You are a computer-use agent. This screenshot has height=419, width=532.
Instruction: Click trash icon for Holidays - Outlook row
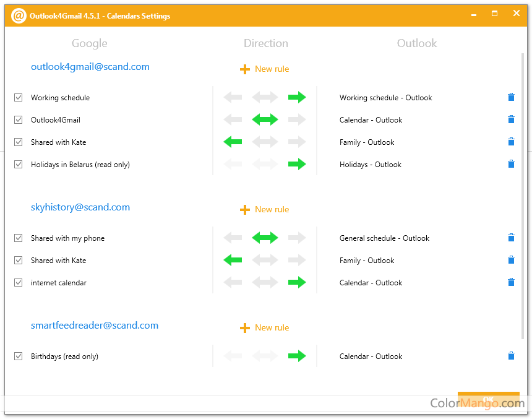pos(511,164)
